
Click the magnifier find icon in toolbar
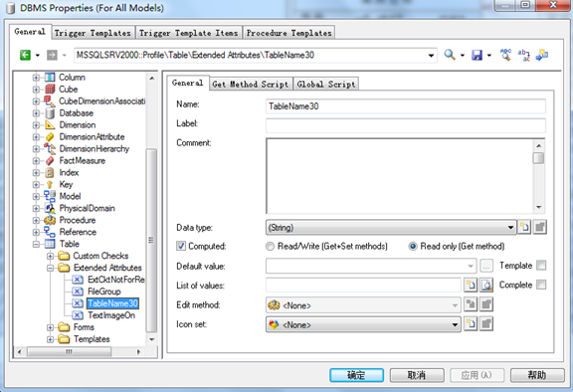(x=450, y=55)
